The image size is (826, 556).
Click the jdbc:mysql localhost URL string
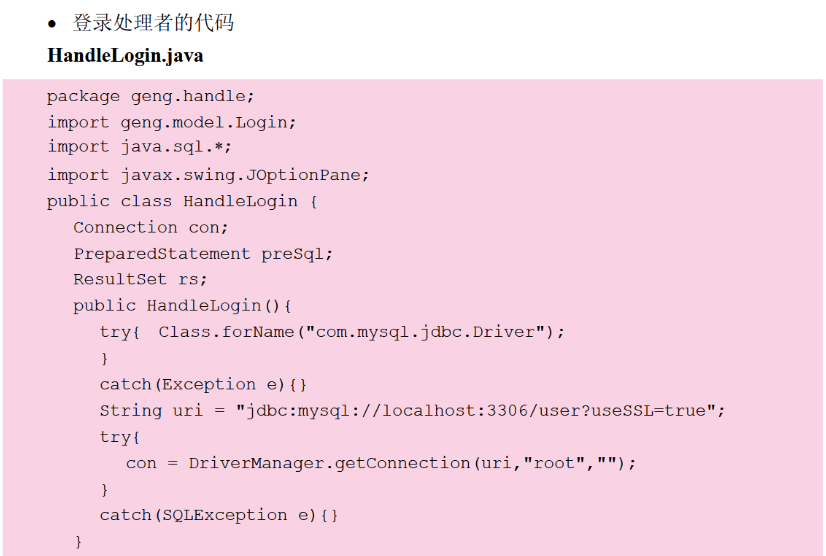479,410
